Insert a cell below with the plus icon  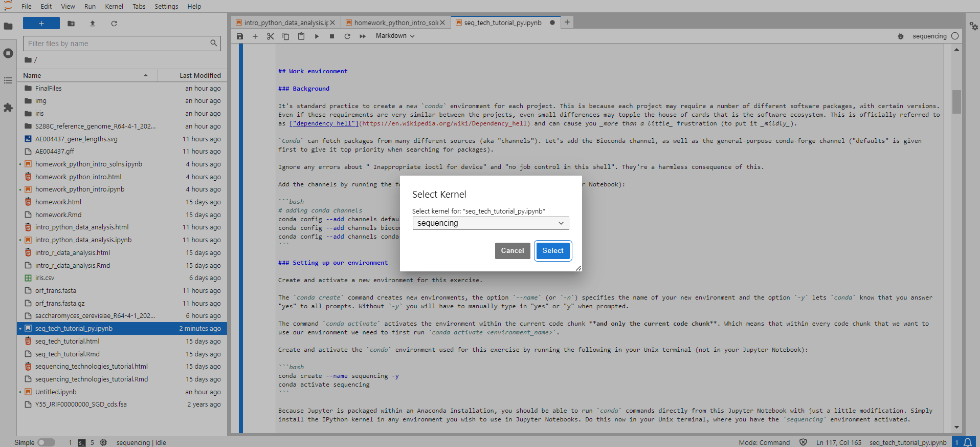255,36
